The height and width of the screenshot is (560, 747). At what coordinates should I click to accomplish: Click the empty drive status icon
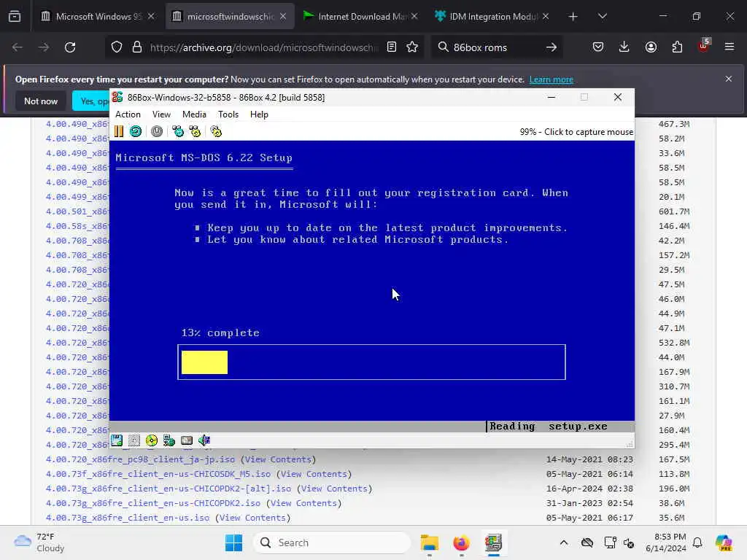pos(134,440)
